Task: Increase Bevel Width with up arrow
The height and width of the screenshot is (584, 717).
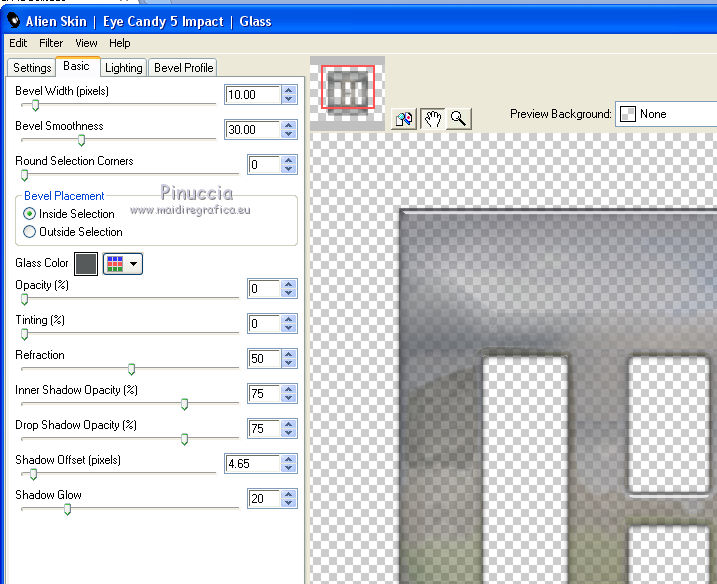Action: [289, 90]
